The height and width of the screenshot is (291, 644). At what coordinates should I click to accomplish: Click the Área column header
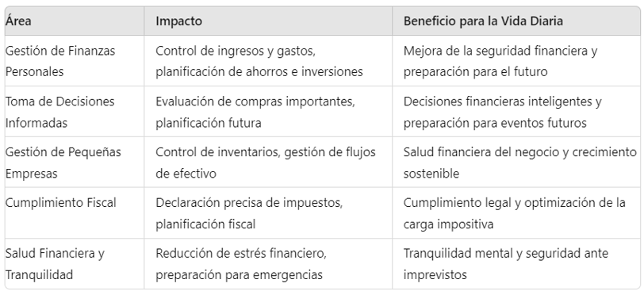coord(75,21)
